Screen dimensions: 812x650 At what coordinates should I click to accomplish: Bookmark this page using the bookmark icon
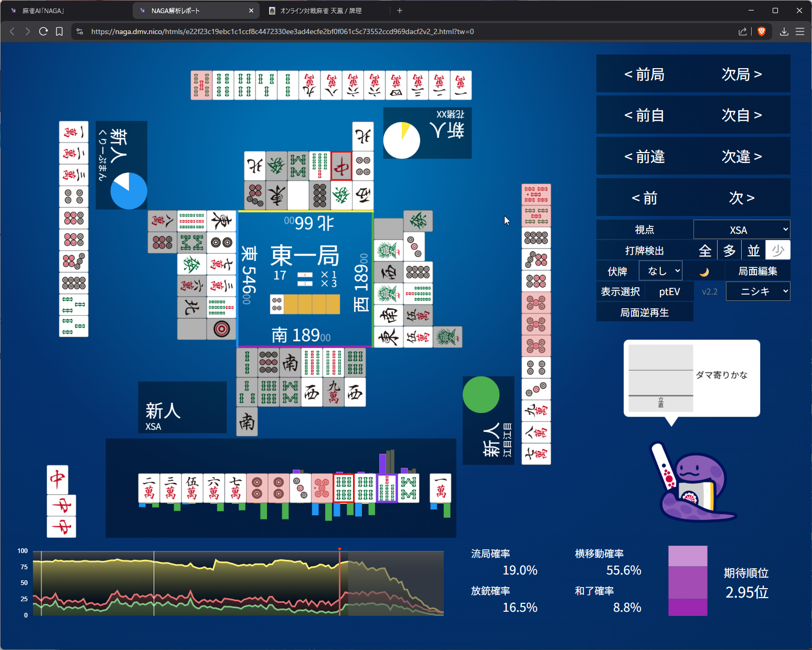tap(59, 31)
